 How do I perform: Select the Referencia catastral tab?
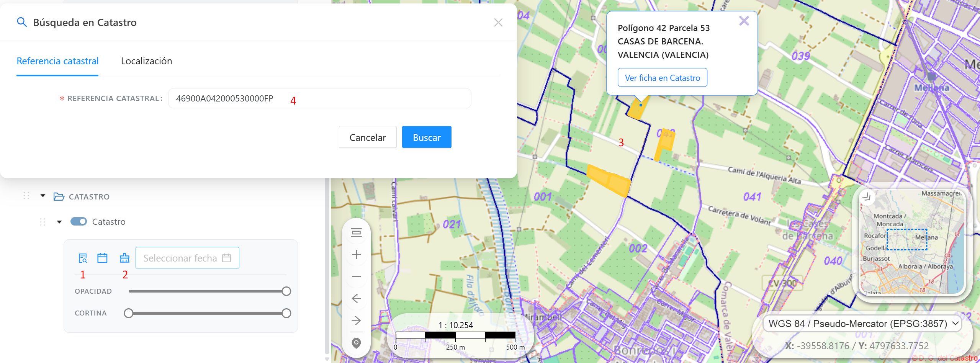click(57, 61)
